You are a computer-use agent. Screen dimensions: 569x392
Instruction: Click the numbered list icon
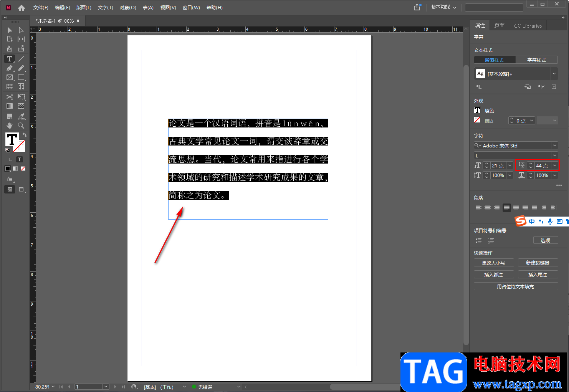491,241
